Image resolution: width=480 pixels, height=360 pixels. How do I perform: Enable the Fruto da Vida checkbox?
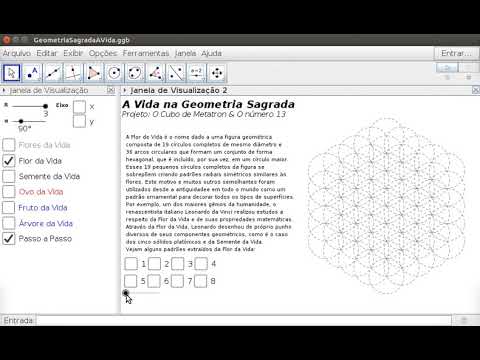click(9, 207)
